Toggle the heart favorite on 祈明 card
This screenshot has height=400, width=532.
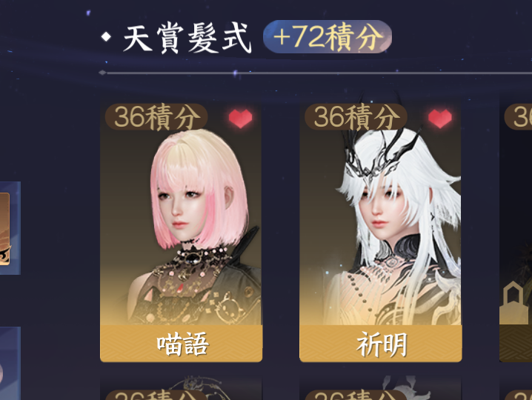tap(440, 119)
